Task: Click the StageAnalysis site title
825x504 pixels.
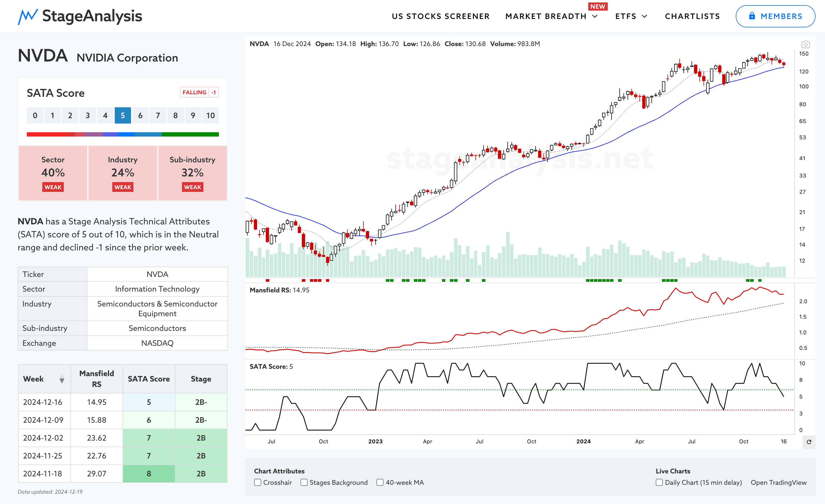Action: [92, 16]
